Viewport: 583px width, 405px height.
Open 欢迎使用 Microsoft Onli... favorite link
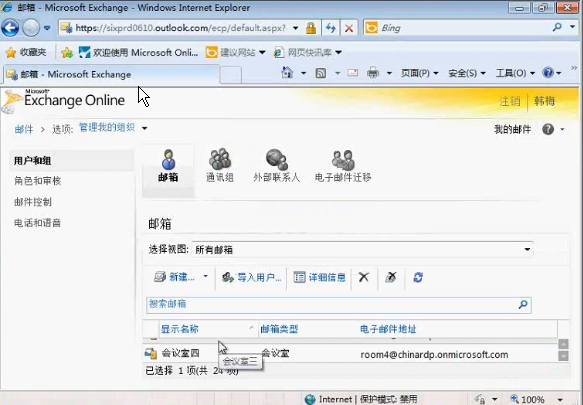pos(138,52)
